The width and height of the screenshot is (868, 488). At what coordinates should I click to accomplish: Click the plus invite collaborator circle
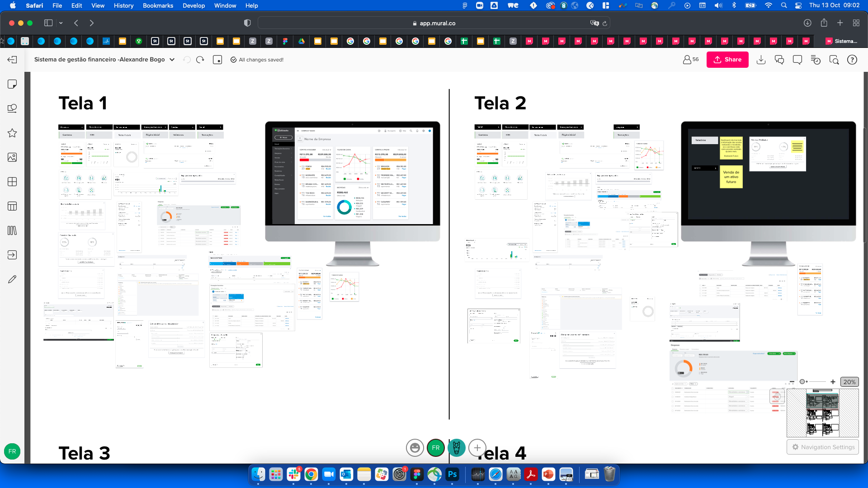click(x=477, y=448)
